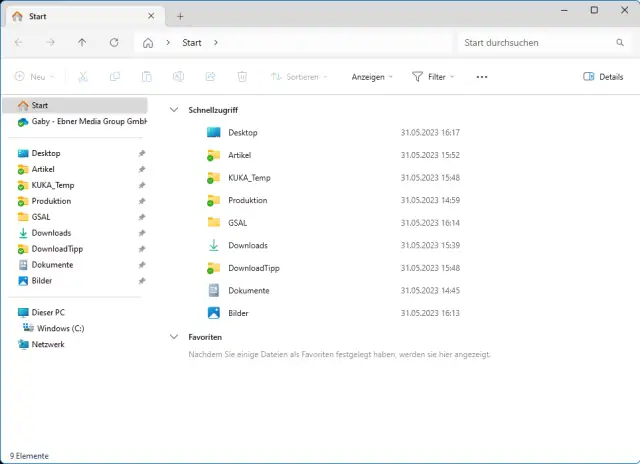Open the Downloads folder in Schnellzugriff list
This screenshot has width=640, height=464.
tap(247, 245)
